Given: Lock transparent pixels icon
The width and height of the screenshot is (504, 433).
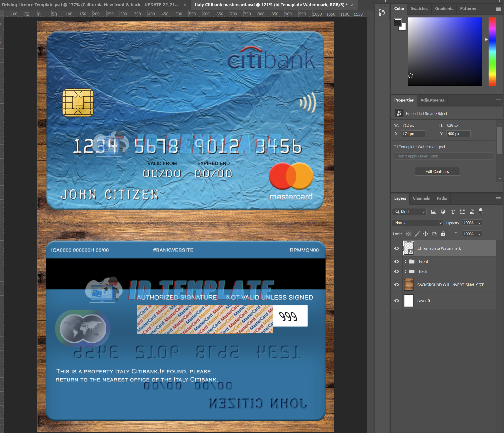Looking at the screenshot, I should click(408, 234).
